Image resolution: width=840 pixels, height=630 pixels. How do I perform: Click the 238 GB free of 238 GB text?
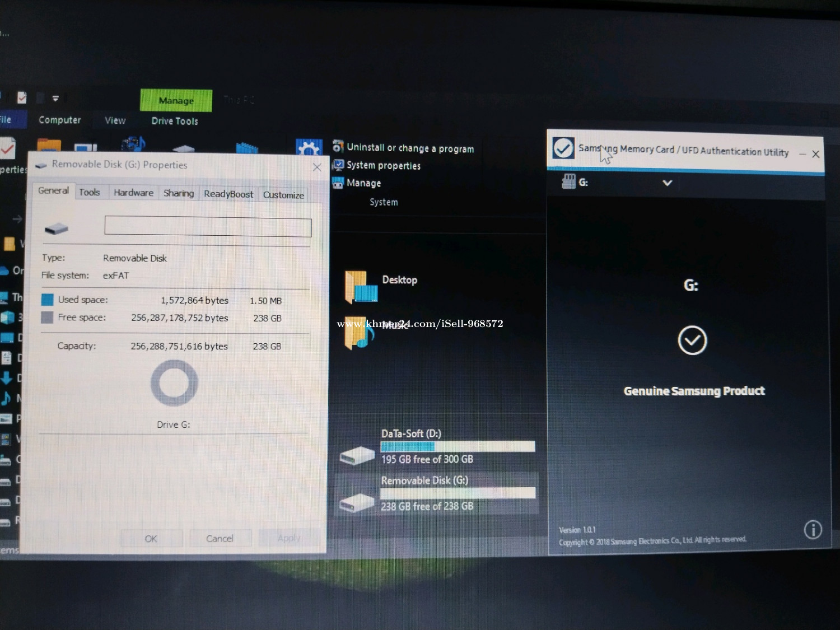(427, 506)
